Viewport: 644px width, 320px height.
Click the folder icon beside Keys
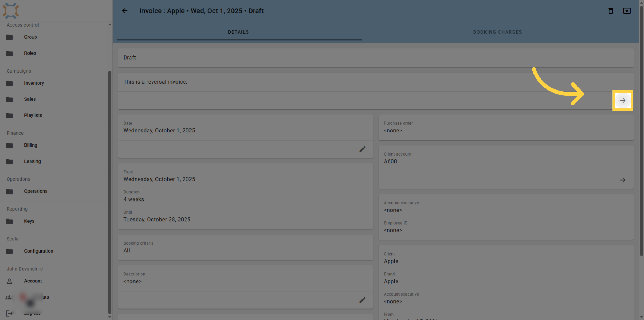click(x=9, y=221)
